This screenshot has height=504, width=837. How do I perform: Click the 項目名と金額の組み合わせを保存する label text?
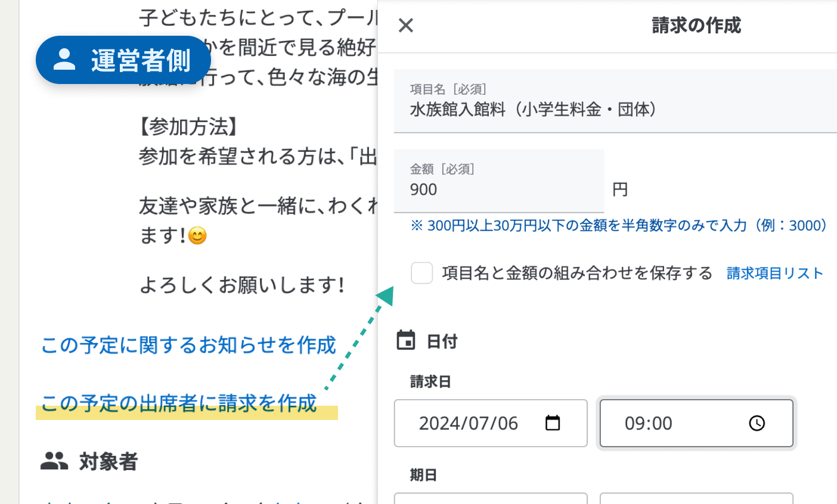(577, 273)
